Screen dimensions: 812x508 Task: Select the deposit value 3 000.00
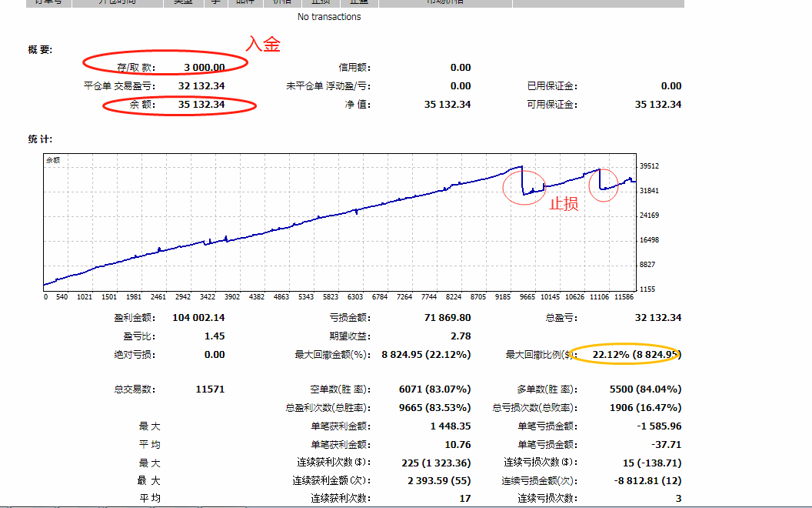pyautogui.click(x=204, y=68)
